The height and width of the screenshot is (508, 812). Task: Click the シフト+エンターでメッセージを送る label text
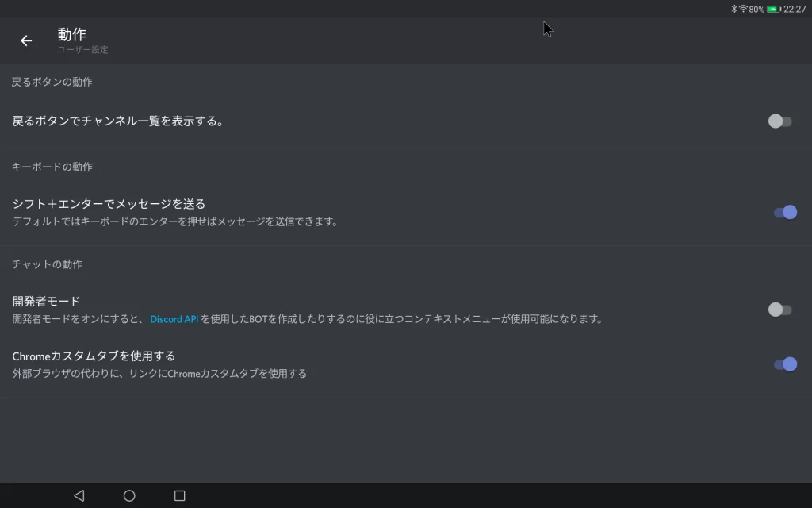[109, 204]
